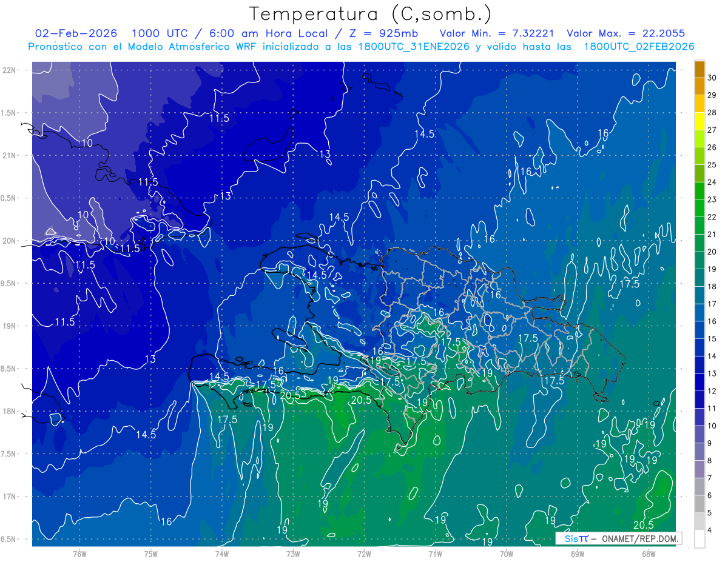Click the "4" color scale label
Viewport: 728px width, 562px height.
pyautogui.click(x=710, y=530)
